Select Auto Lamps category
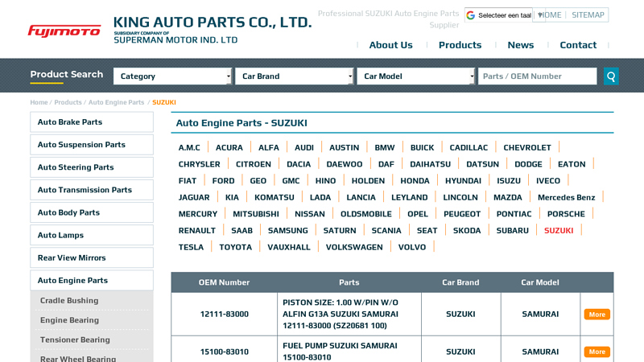Image resolution: width=644 pixels, height=362 pixels. (x=92, y=235)
